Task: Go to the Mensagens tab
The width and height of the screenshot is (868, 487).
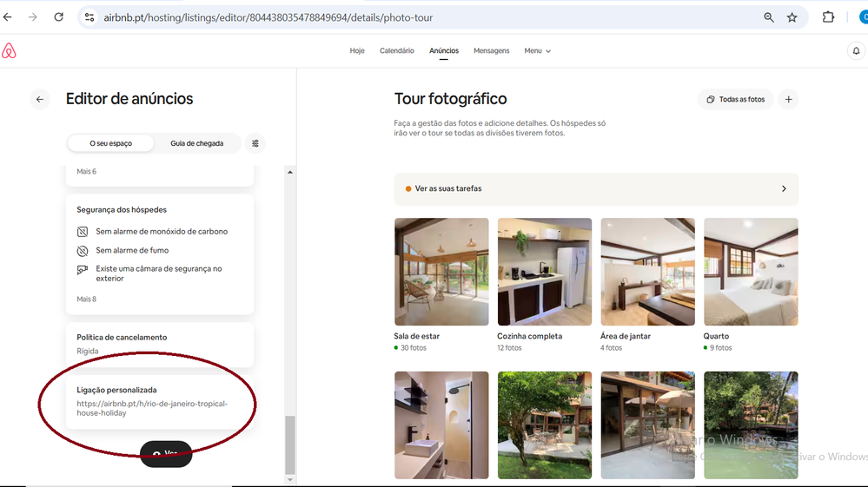Action: [491, 51]
